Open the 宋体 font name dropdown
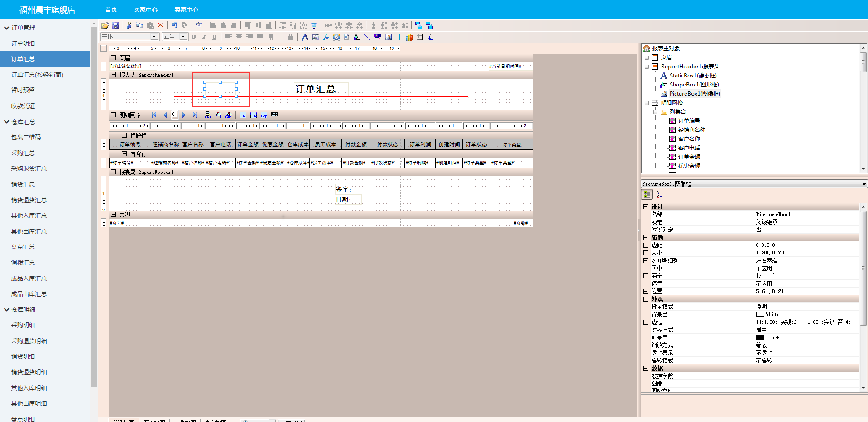Viewport: 868px width, 422px height. pyautogui.click(x=154, y=37)
